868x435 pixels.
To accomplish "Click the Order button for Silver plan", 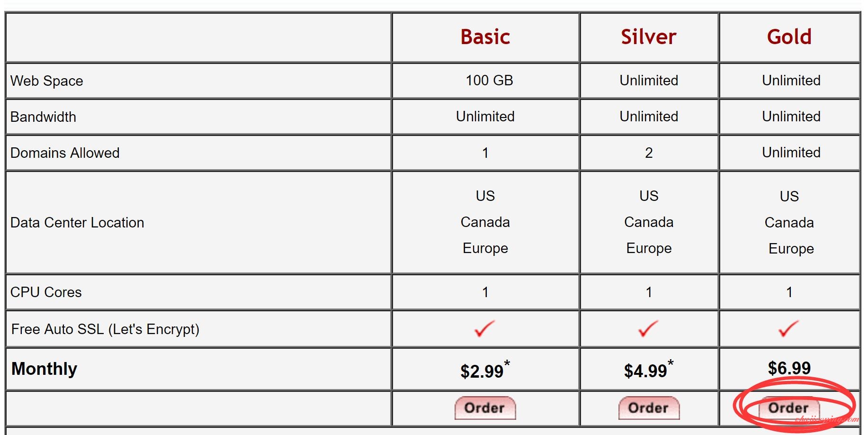I will pyautogui.click(x=649, y=408).
